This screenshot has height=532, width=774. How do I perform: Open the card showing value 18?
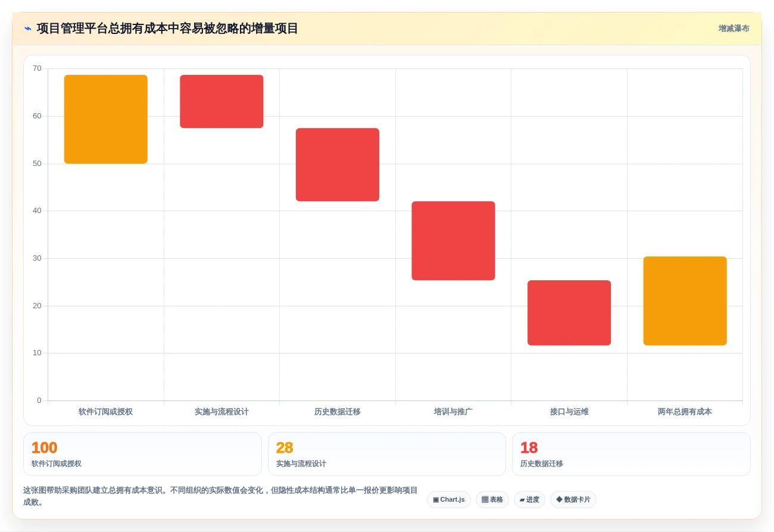[631, 454]
